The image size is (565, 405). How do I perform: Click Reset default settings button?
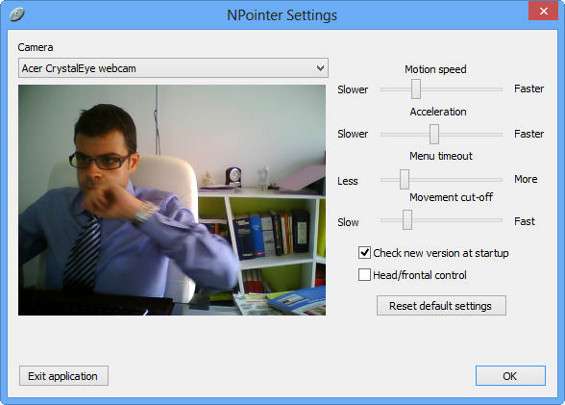(x=441, y=306)
